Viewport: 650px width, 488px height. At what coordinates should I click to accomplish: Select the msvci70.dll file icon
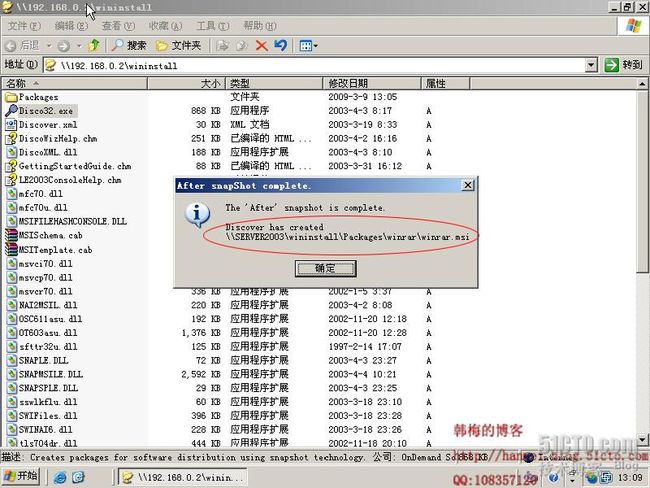pyautogui.click(x=11, y=264)
